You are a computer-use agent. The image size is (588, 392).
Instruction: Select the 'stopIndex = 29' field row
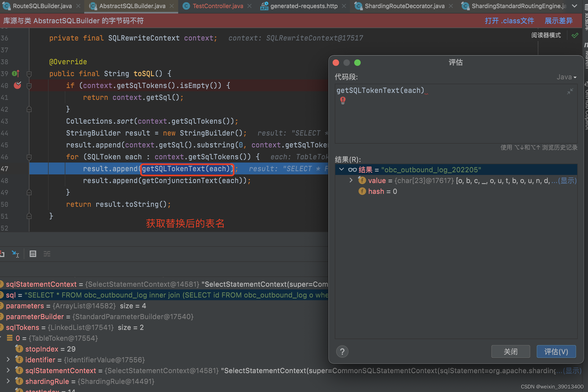(164, 349)
